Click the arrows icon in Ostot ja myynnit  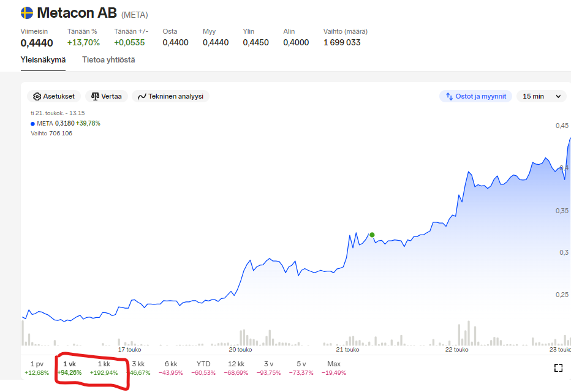[449, 97]
